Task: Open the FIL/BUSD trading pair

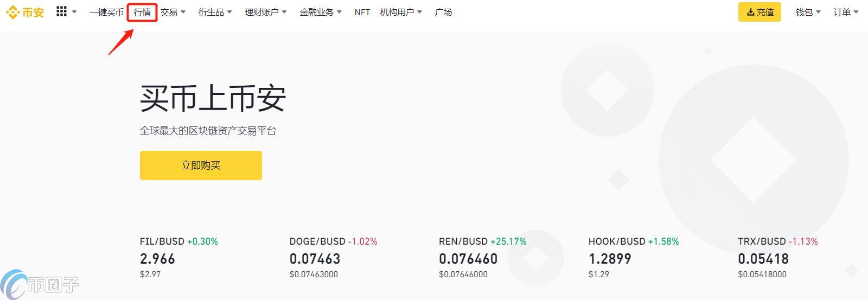Action: [x=162, y=241]
